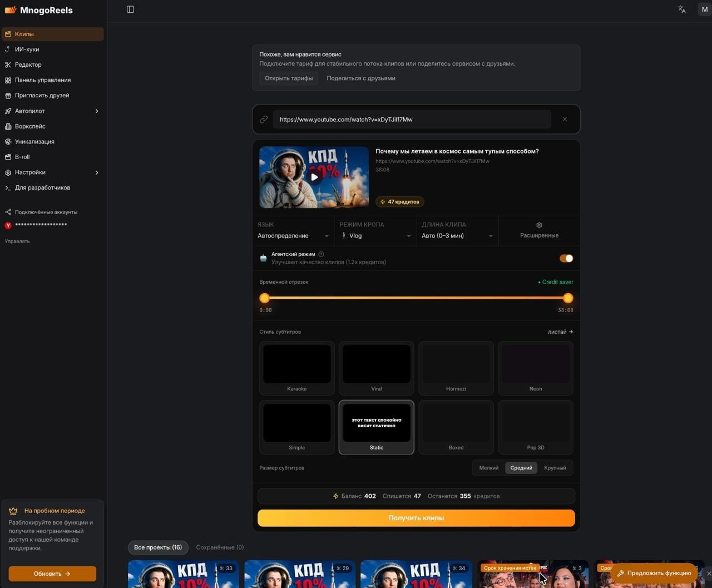The image size is (712, 588).
Task: Choose the Karaoke subtitle style
Action: (x=296, y=368)
